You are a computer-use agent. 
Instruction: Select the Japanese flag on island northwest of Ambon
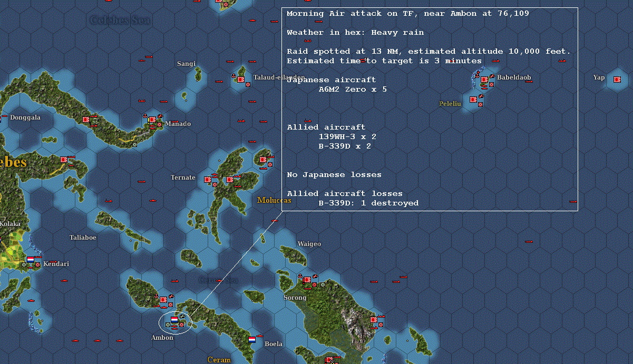coord(163,300)
